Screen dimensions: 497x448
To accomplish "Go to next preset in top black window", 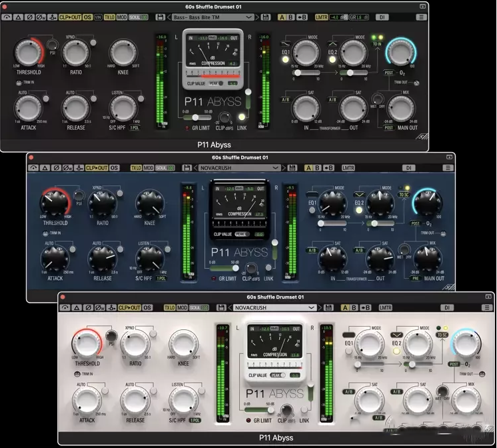I will 256,17.
